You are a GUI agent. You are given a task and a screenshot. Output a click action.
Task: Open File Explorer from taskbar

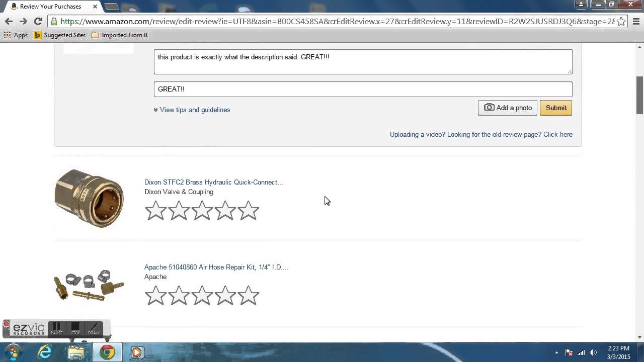click(x=76, y=352)
